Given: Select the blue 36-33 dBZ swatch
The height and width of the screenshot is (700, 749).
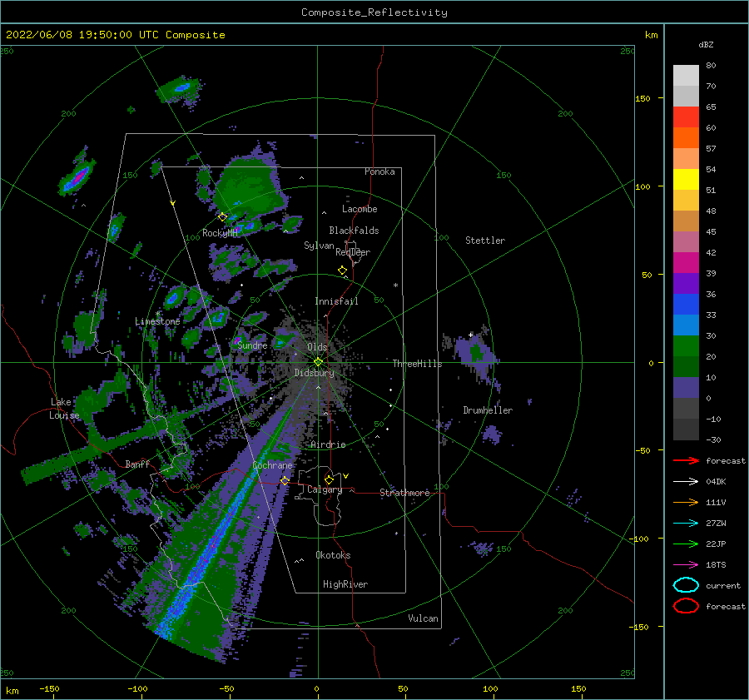Looking at the screenshot, I should coord(686,304).
